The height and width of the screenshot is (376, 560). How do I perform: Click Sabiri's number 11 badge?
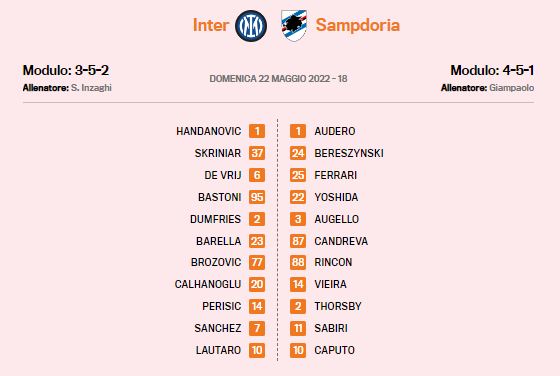[x=298, y=328]
